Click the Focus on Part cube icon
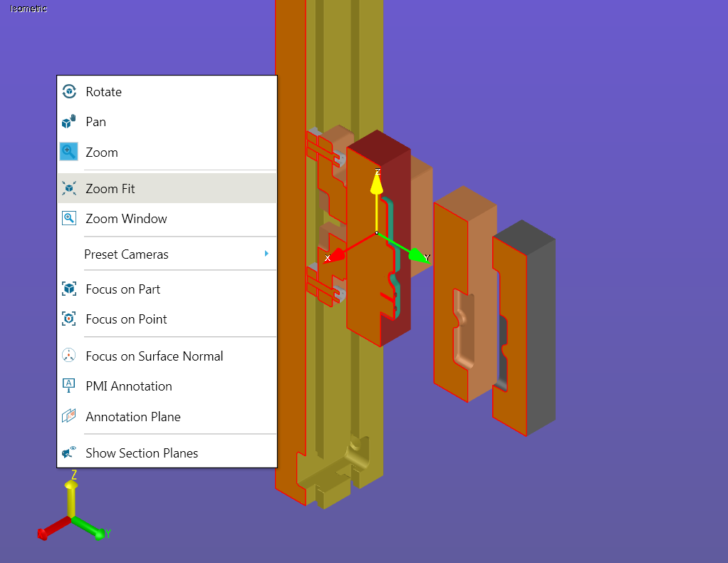Viewport: 728px width, 563px height. click(x=69, y=289)
